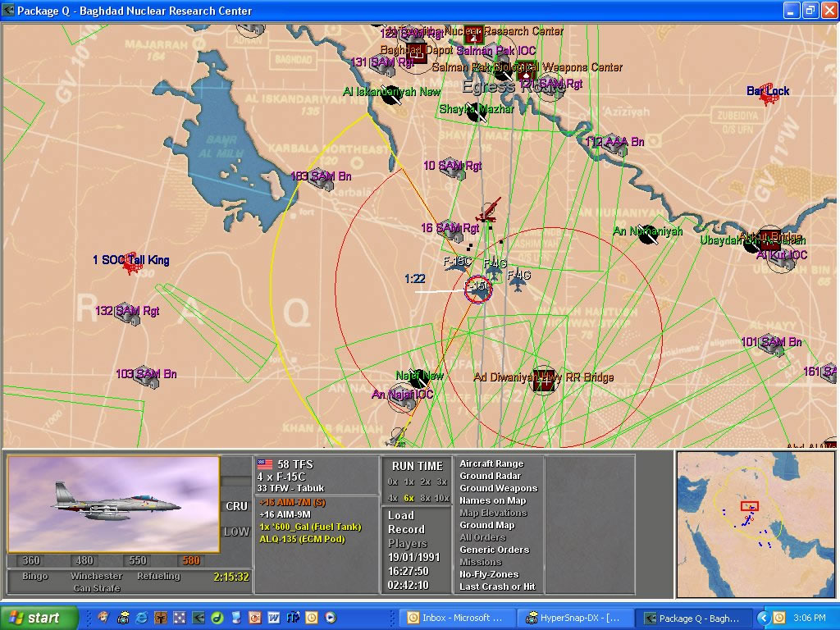Select the Bar Lock radar icon
The height and width of the screenshot is (630, 840).
pyautogui.click(x=768, y=98)
